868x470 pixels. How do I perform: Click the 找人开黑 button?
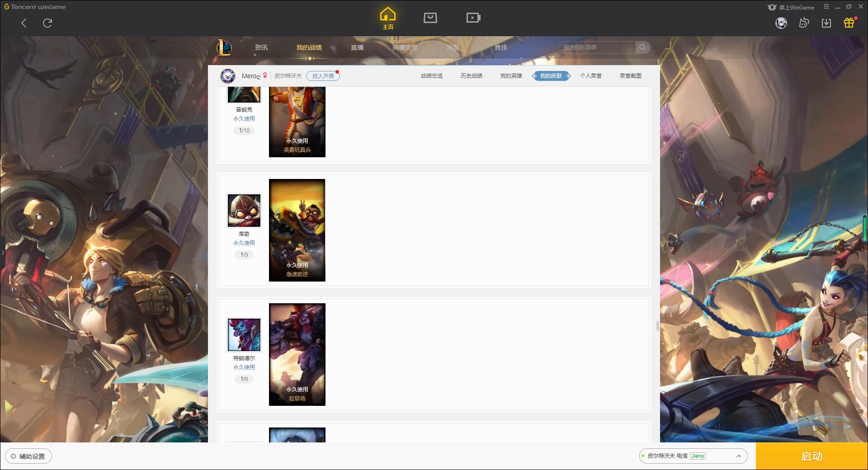(x=323, y=76)
